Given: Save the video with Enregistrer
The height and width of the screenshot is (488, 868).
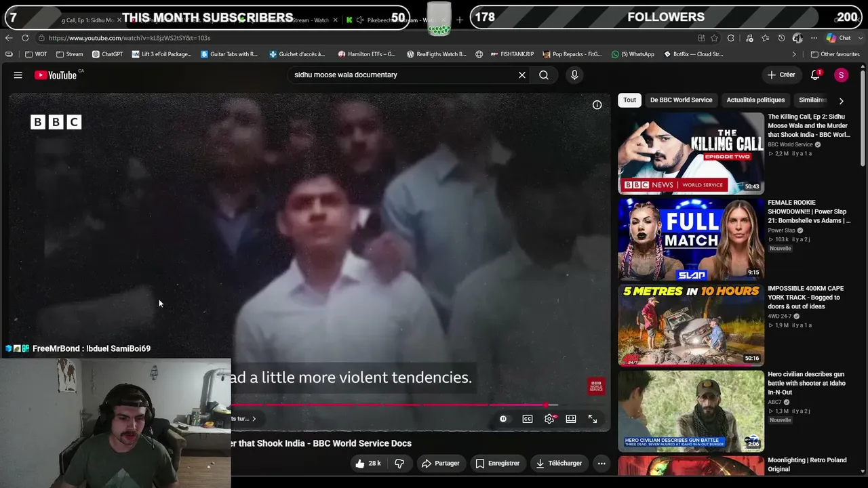Looking at the screenshot, I should click(x=497, y=464).
